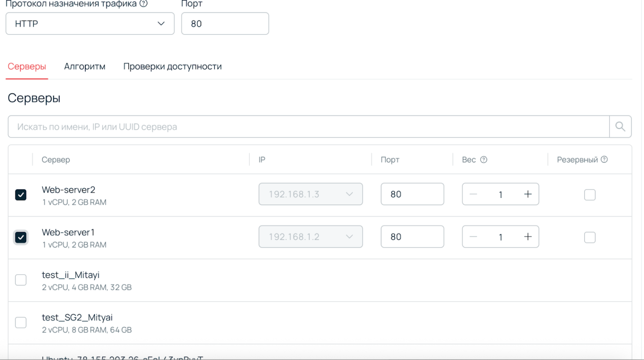Screen dimensions: 644x360
Task: Click the search magnifier icon
Action: 620,126
